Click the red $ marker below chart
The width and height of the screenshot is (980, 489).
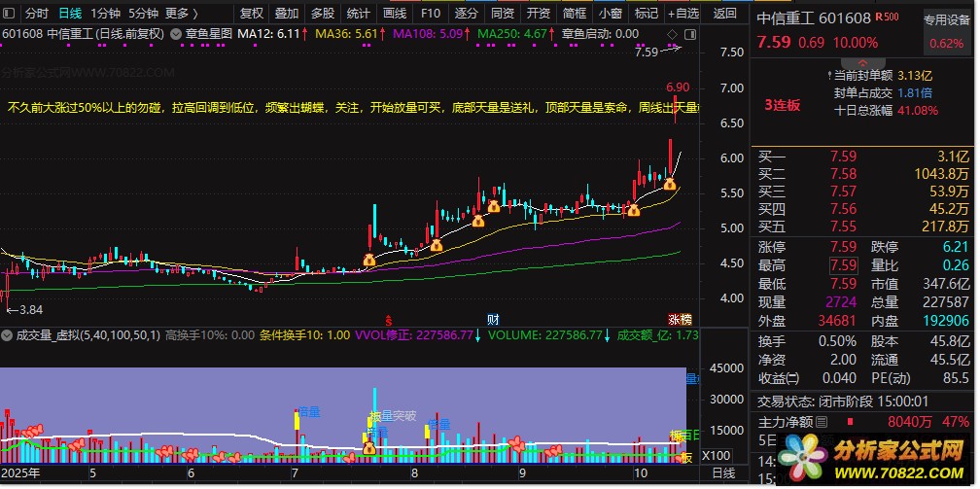click(389, 319)
